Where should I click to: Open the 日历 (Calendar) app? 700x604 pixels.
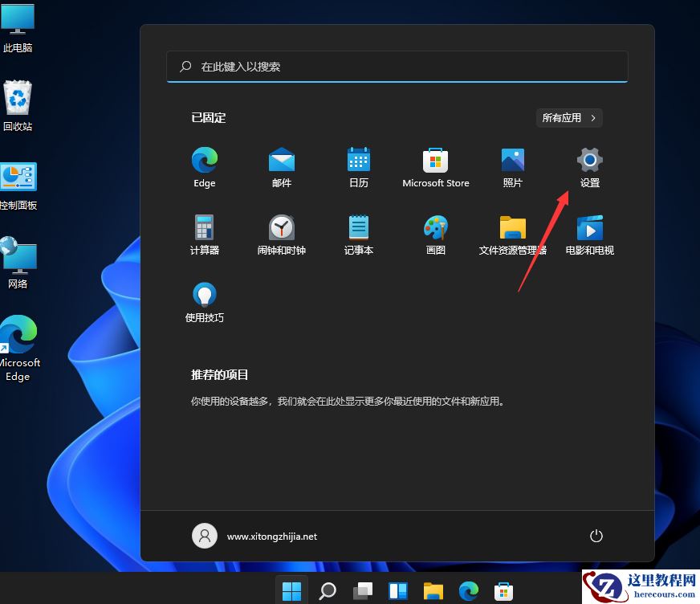[358, 166]
